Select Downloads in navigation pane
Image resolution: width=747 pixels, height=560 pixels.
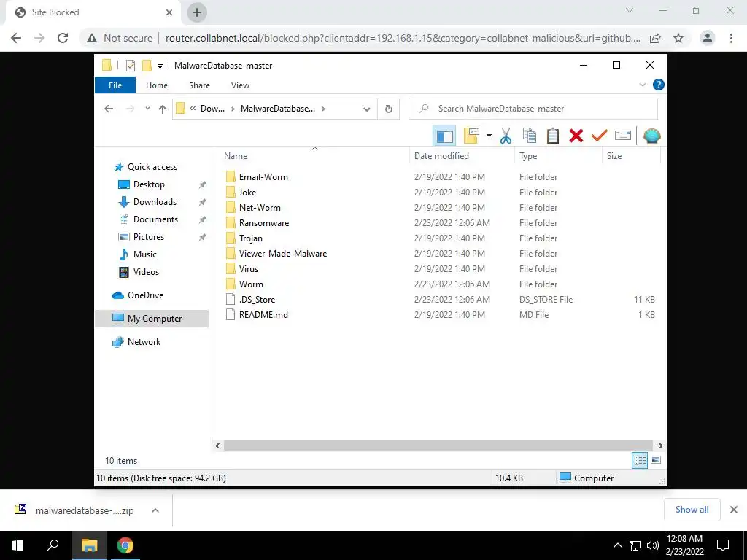pos(155,202)
